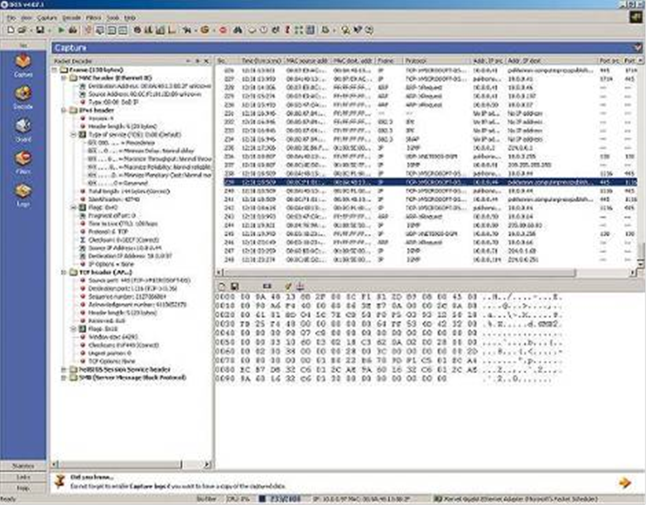Collapse the Frame (158 bytes) tree node

55,70
